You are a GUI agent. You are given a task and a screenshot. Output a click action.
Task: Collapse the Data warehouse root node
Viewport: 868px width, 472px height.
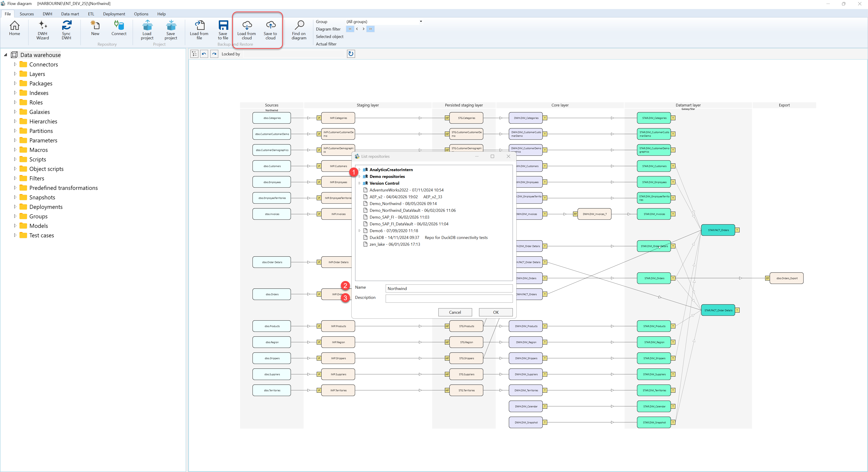(5, 54)
